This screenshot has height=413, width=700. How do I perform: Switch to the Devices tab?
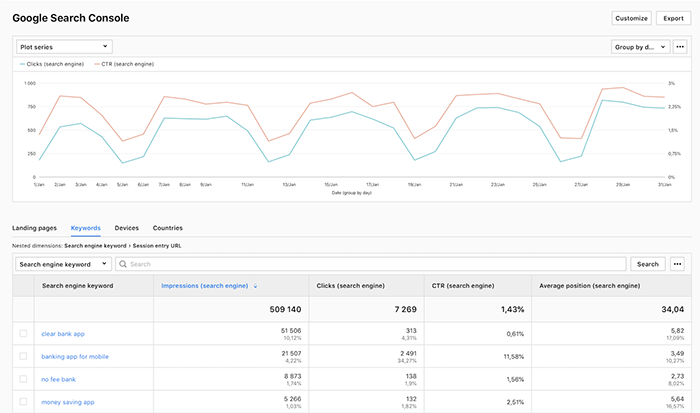click(x=127, y=228)
